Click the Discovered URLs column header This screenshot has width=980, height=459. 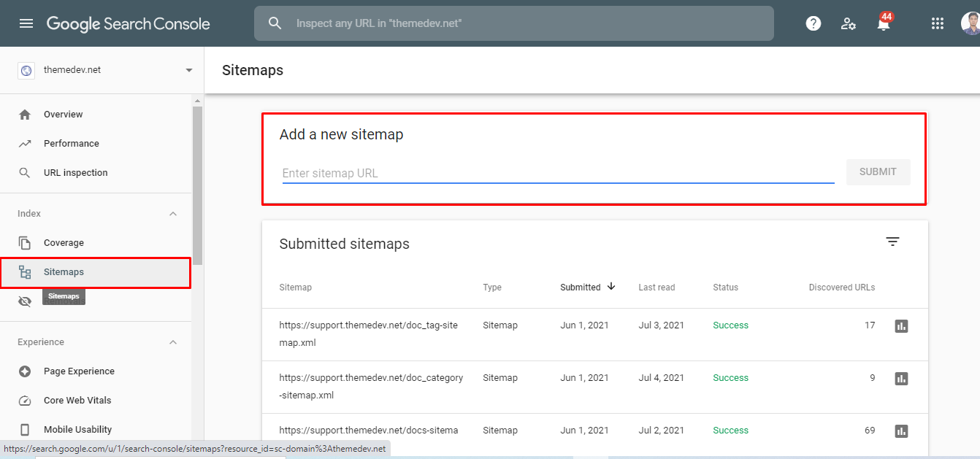tap(842, 288)
